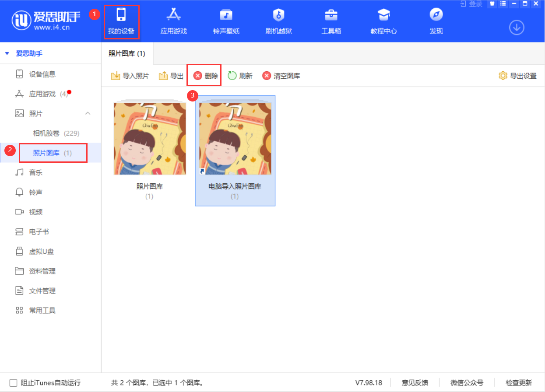Switch to the 照片图库 (1) tab
Image resolution: width=545 pixels, height=392 pixels.
coord(127,52)
